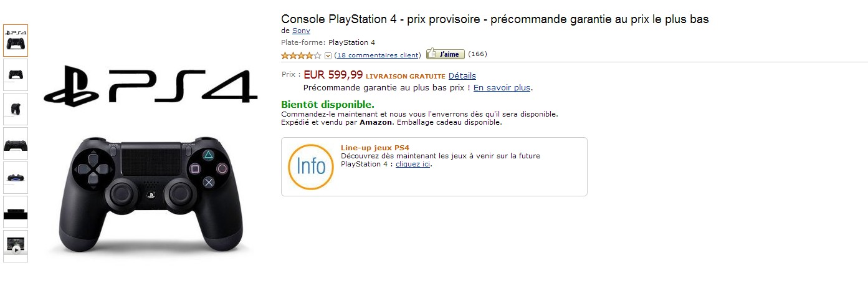The height and width of the screenshot is (293, 868).
Task: Click the four-star customer rating stars
Action: (301, 55)
